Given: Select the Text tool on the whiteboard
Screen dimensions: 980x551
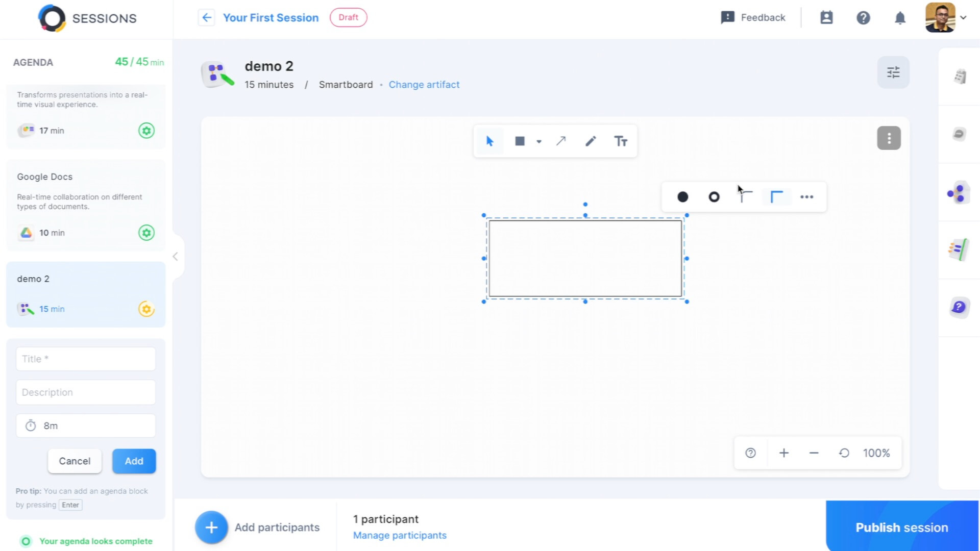Looking at the screenshot, I should [x=621, y=141].
